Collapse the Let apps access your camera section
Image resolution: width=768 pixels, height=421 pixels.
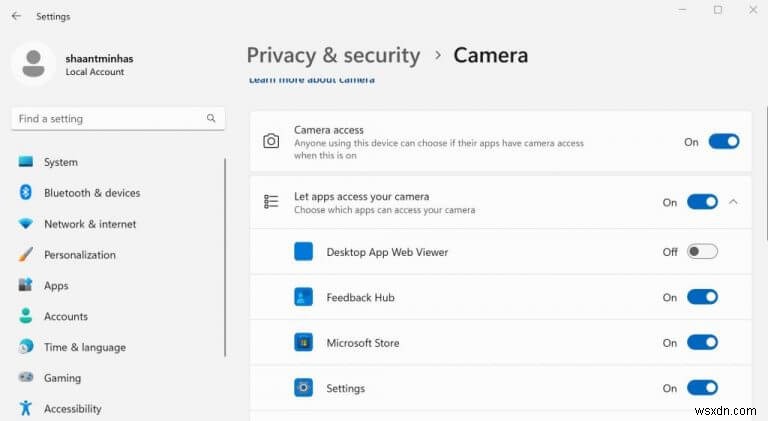733,202
